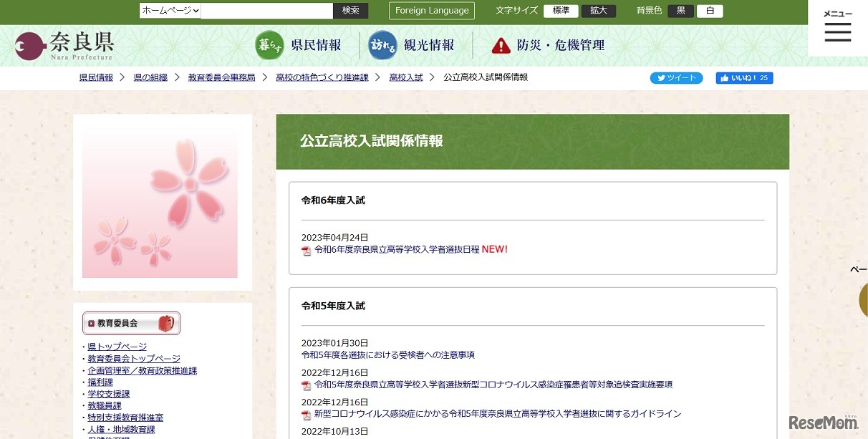868x439 pixels.
Task: Set text size back to 標準
Action: click(x=561, y=11)
